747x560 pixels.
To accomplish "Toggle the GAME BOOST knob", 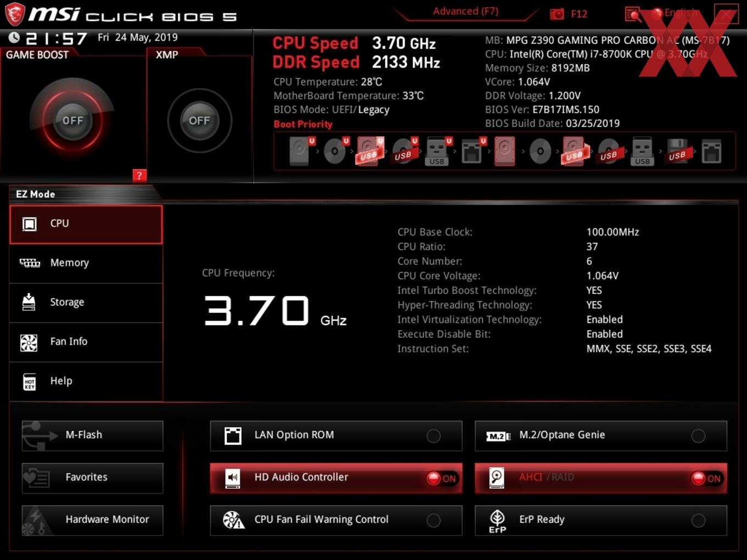I will coord(72,120).
